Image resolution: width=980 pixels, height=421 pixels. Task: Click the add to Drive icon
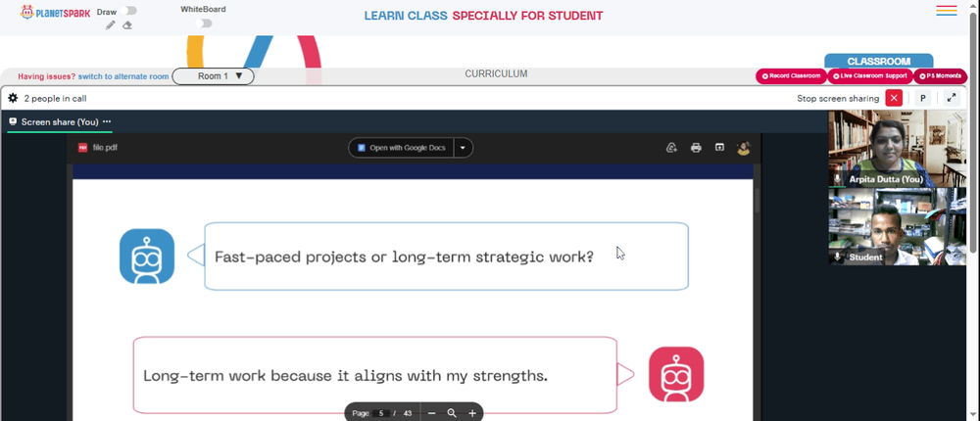tap(672, 148)
